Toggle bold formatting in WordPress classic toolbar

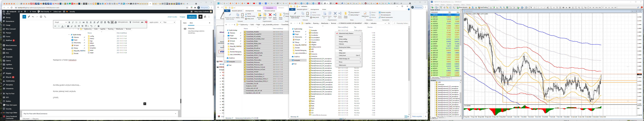[69, 22]
